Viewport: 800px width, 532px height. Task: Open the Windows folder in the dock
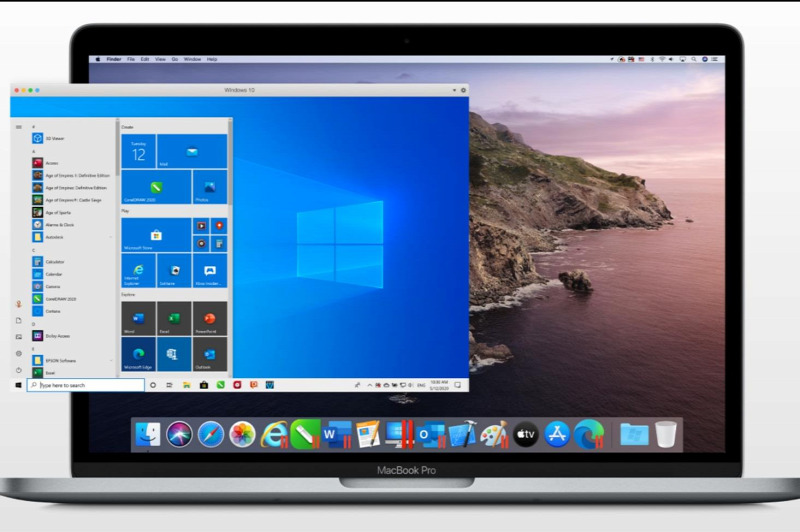(634, 435)
